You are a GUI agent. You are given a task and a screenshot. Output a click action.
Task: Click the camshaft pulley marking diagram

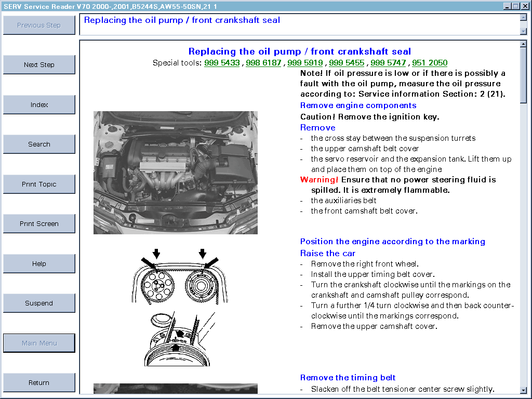point(179,276)
